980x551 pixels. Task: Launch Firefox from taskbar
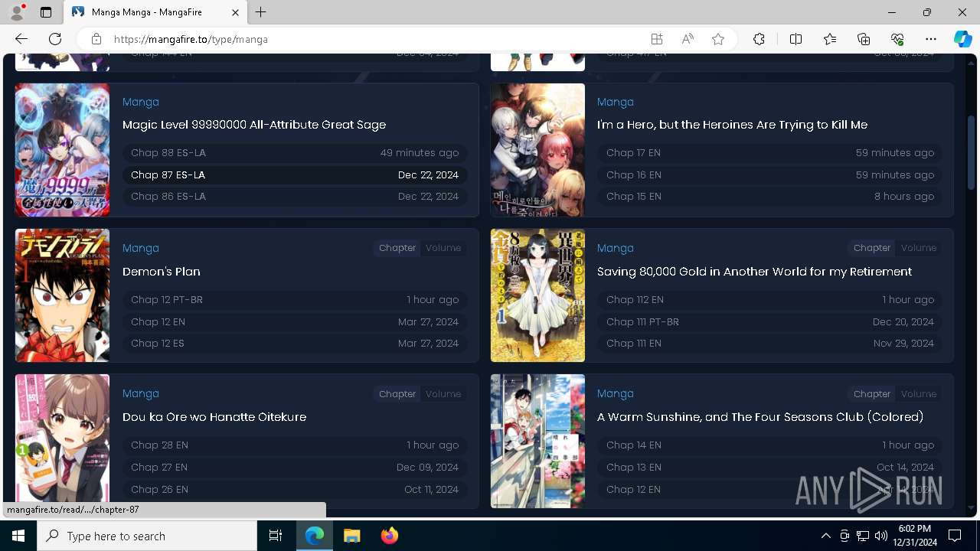[389, 536]
